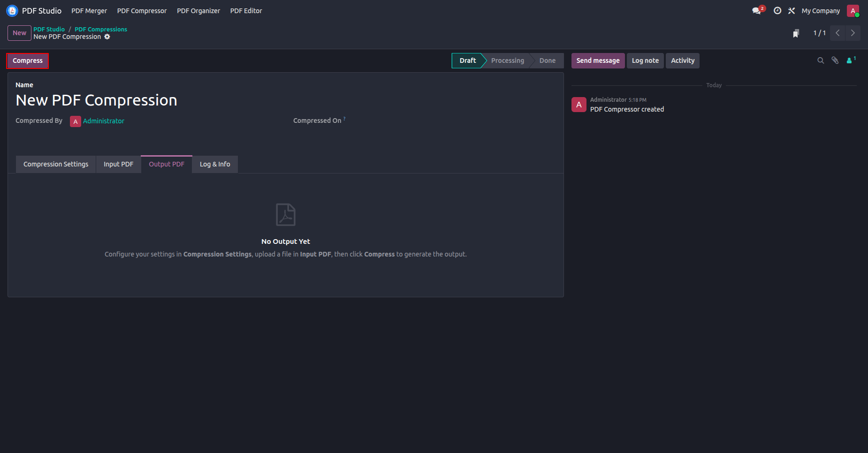Switch to Input PDF tab
Screen dimensions: 868x453
[x=119, y=165]
